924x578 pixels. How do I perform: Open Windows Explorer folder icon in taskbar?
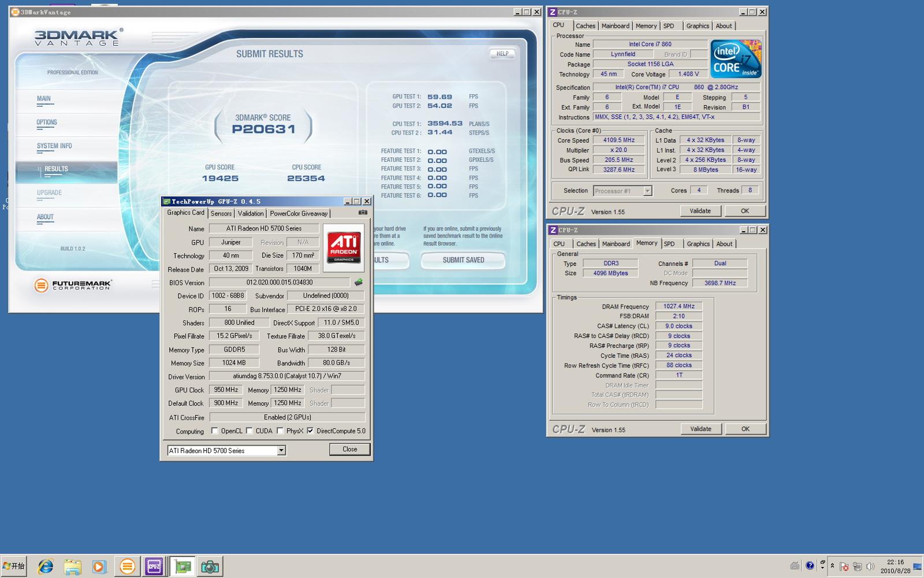coord(72,566)
